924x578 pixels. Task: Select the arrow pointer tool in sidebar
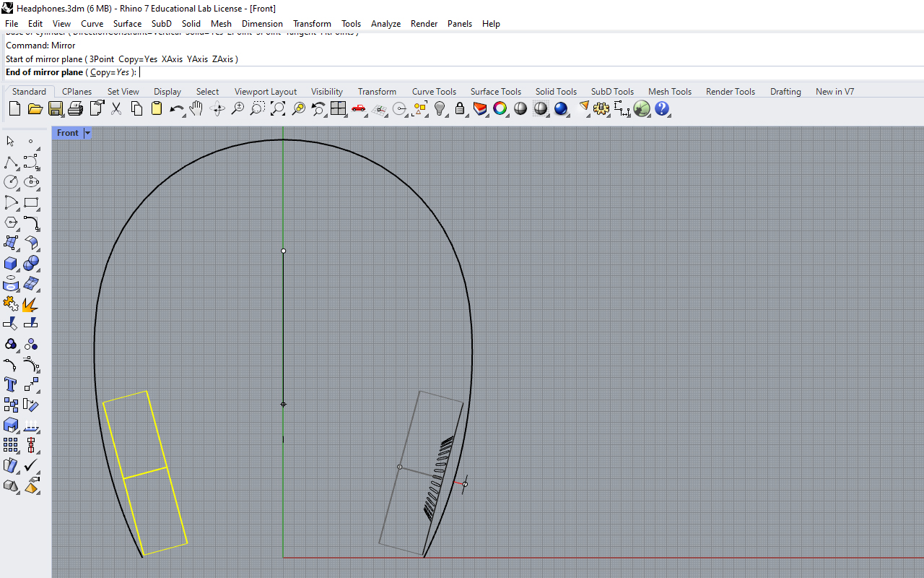pyautogui.click(x=11, y=142)
